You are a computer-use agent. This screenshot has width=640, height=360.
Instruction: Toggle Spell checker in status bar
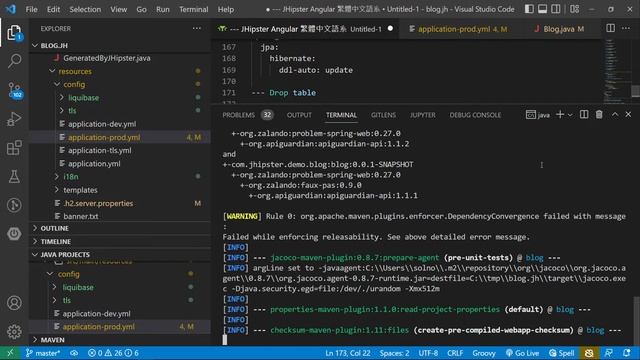(562, 353)
